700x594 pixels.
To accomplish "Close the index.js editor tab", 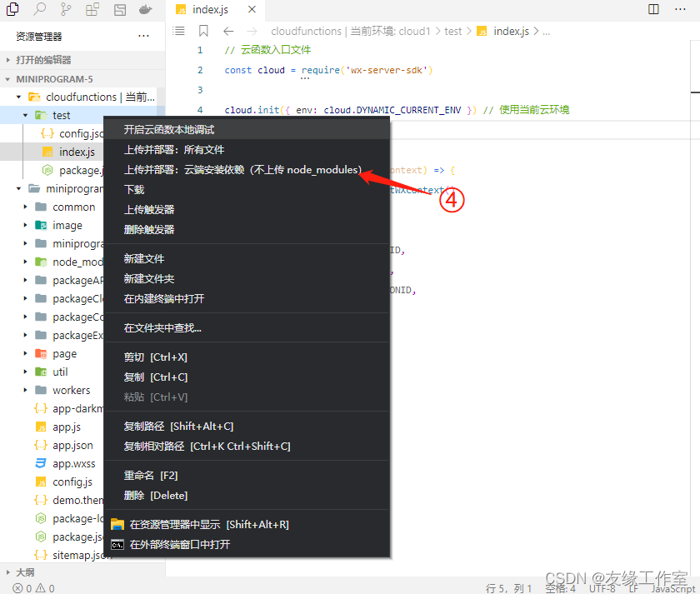I will click(x=252, y=9).
